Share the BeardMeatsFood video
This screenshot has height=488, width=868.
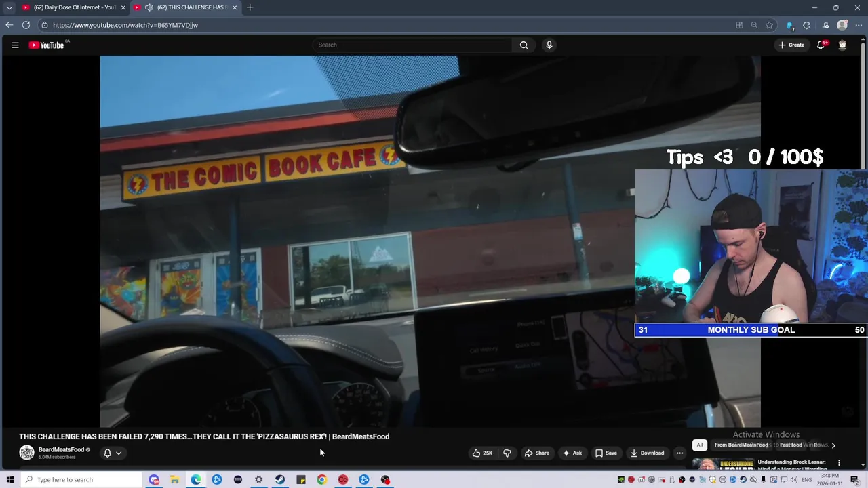pos(536,453)
